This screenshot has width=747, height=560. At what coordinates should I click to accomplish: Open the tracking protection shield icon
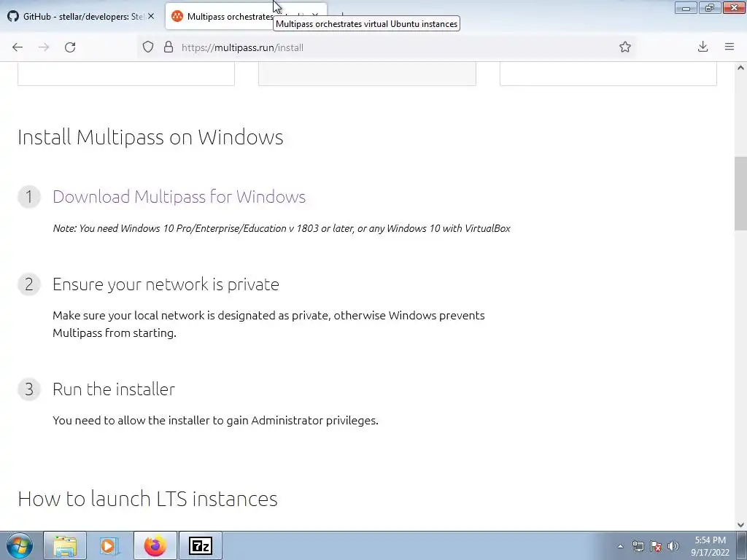click(x=148, y=47)
